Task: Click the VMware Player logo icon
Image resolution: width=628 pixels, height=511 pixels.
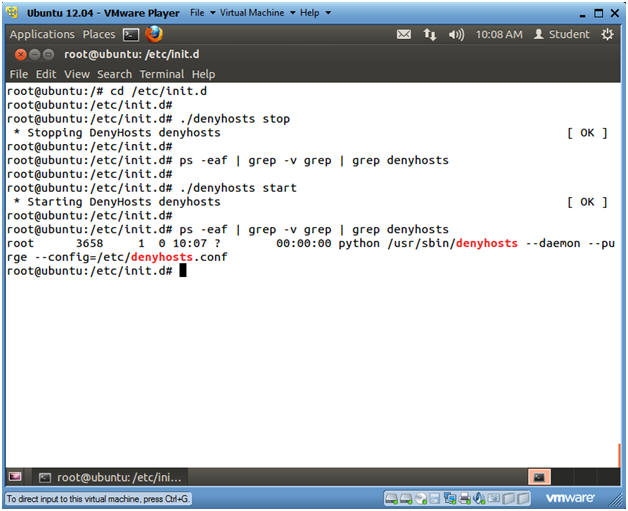Action: tap(12, 12)
